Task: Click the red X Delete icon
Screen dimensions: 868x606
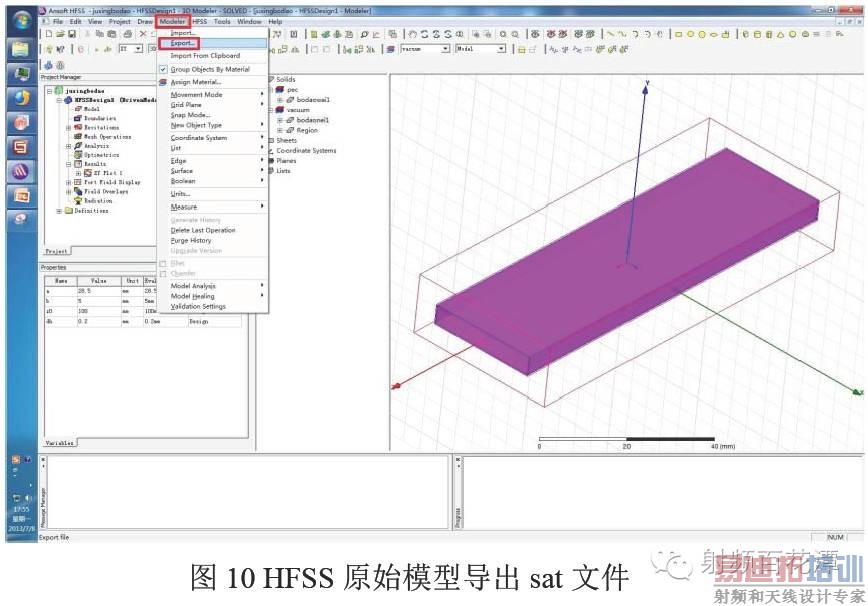Action: pyautogui.click(x=143, y=34)
